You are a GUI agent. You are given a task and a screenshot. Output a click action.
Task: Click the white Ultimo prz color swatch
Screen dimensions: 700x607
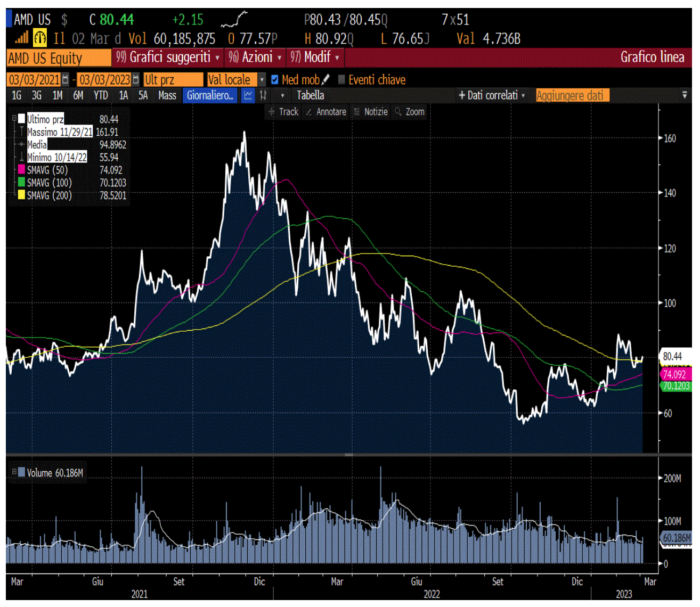click(21, 119)
